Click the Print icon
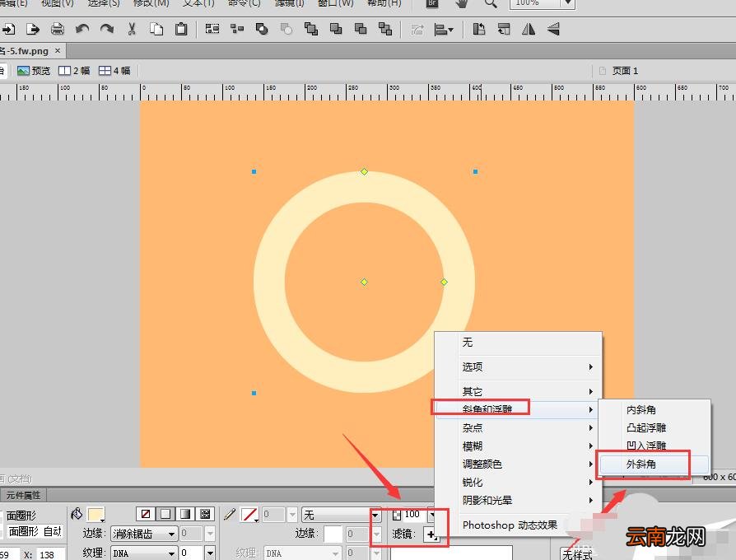736x560 pixels. (x=58, y=29)
